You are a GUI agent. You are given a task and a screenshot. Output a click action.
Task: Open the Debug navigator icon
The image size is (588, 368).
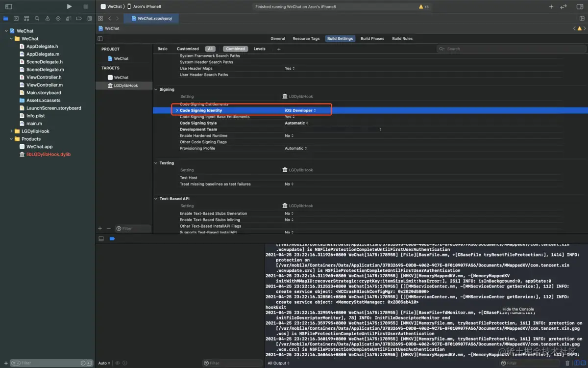click(x=69, y=18)
